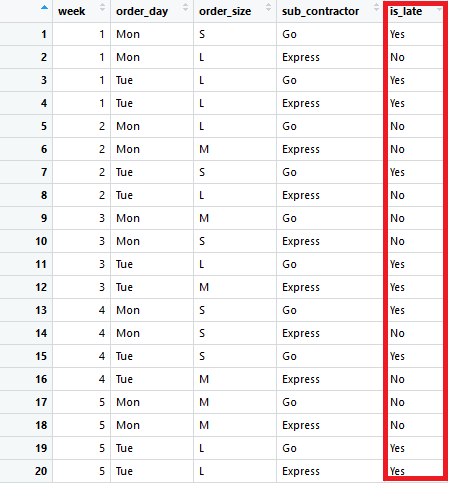Sort by the sub_contractor column arrows

[x=376, y=7]
